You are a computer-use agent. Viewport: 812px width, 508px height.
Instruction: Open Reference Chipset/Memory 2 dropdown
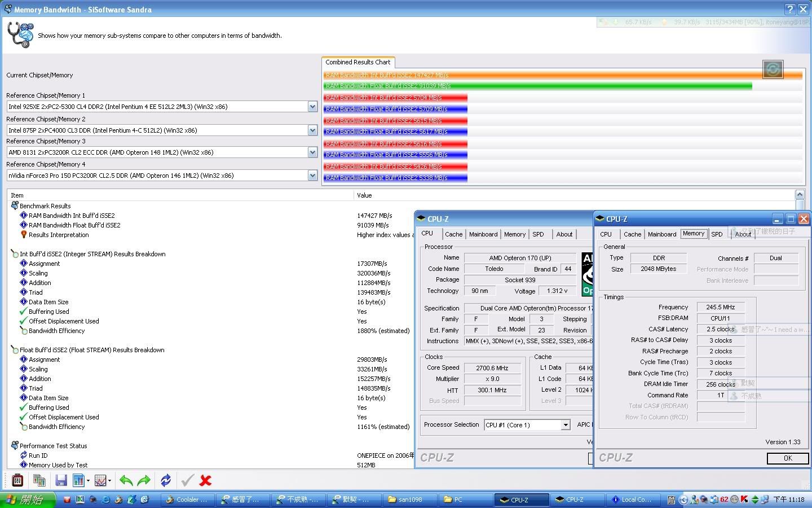(312, 130)
